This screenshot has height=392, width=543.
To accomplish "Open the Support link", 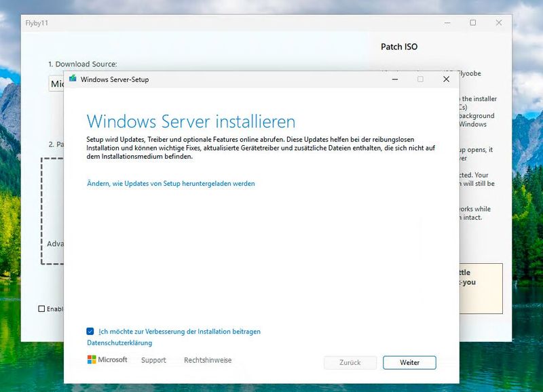I will click(x=153, y=360).
